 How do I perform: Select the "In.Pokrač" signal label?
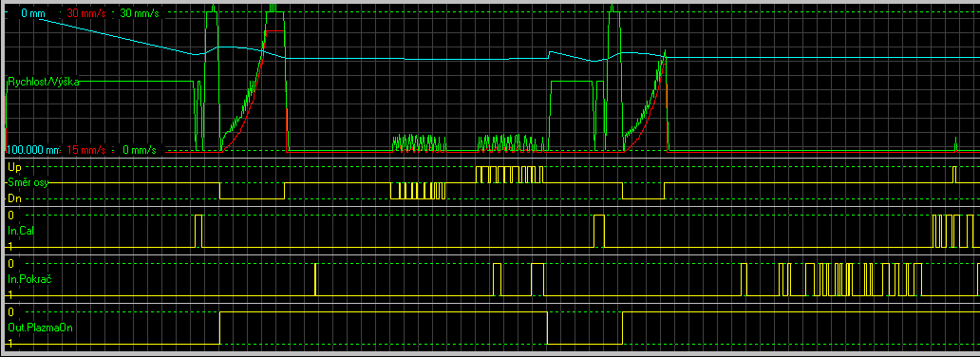[28, 279]
